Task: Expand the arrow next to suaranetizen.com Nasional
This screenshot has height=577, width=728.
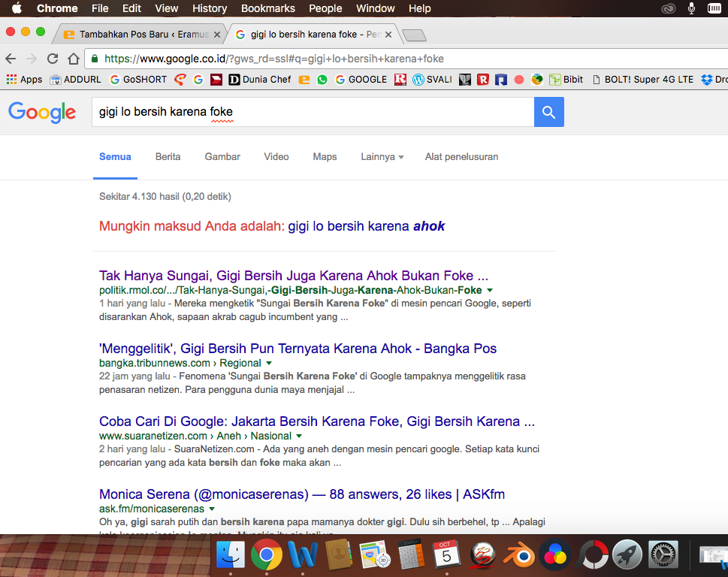Action: [x=299, y=436]
